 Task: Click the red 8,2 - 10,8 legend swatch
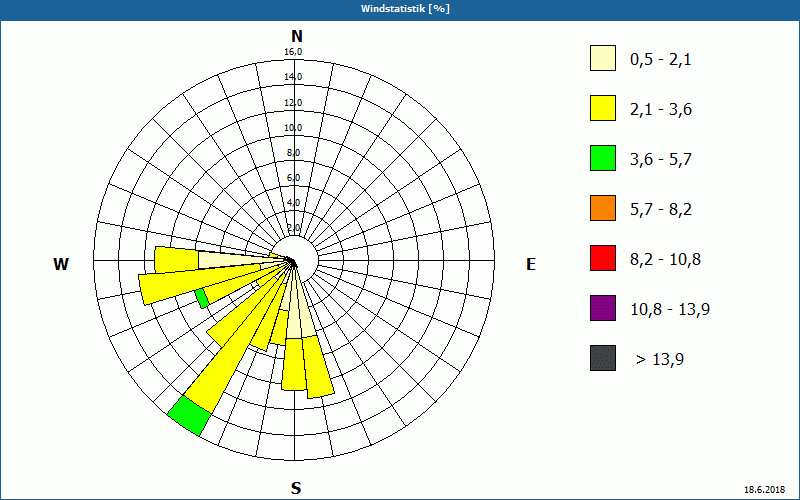[x=603, y=258]
